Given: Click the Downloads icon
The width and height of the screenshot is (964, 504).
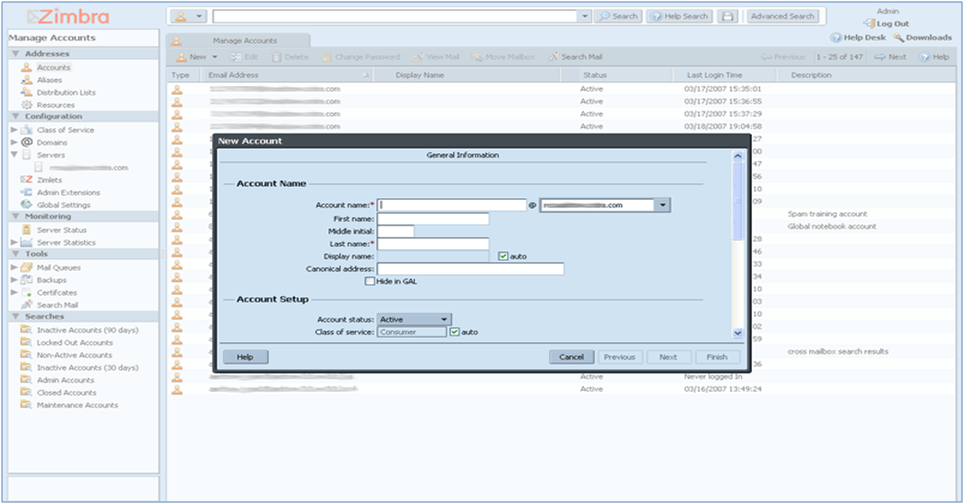Looking at the screenshot, I should click(x=898, y=37).
